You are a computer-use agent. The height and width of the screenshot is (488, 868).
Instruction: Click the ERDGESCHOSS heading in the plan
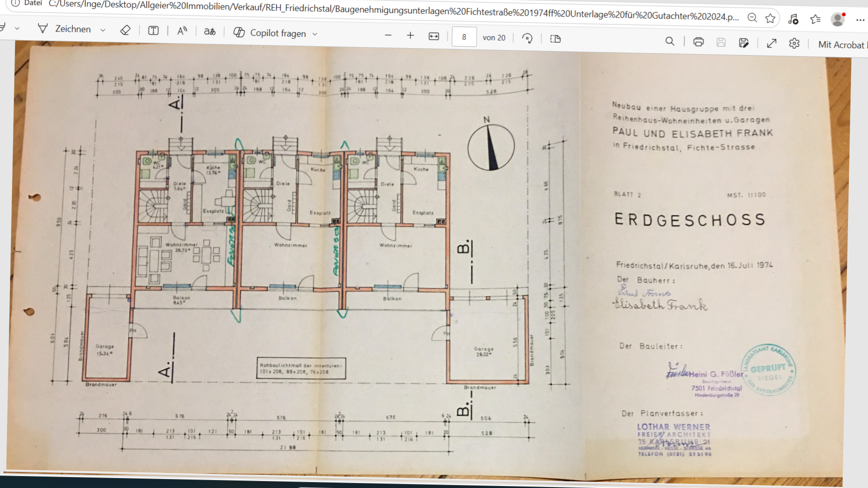690,219
